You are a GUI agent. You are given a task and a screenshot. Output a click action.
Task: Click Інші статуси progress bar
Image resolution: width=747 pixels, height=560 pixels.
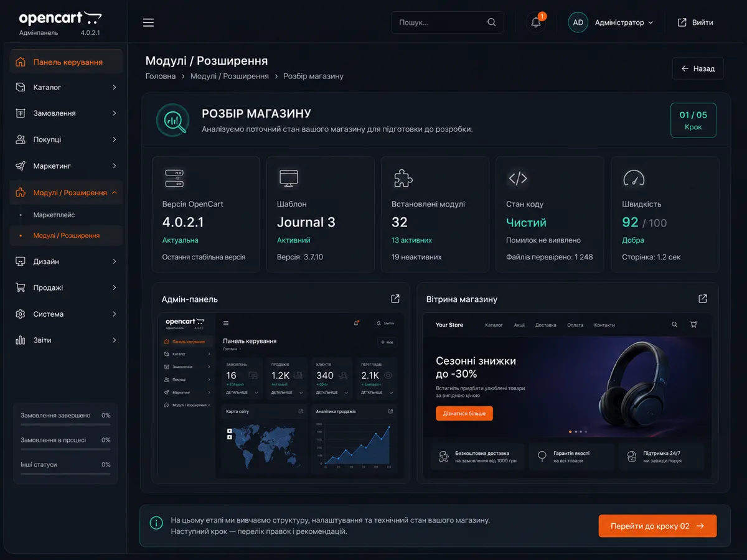click(x=65, y=474)
